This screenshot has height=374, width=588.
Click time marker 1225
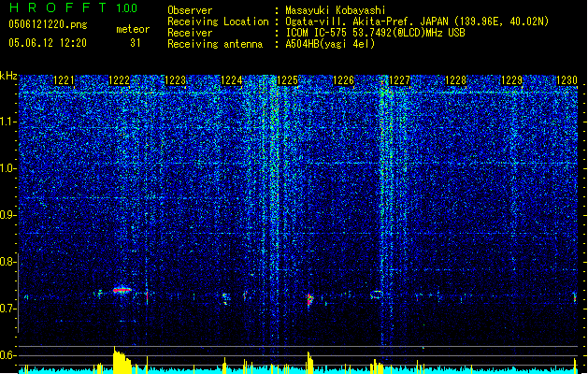click(x=287, y=80)
